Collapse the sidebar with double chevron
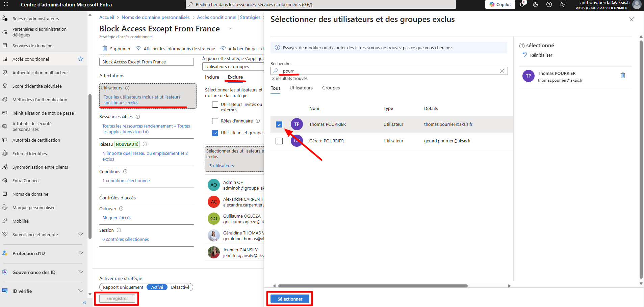Screen dimensions: 644x307 point(84,303)
